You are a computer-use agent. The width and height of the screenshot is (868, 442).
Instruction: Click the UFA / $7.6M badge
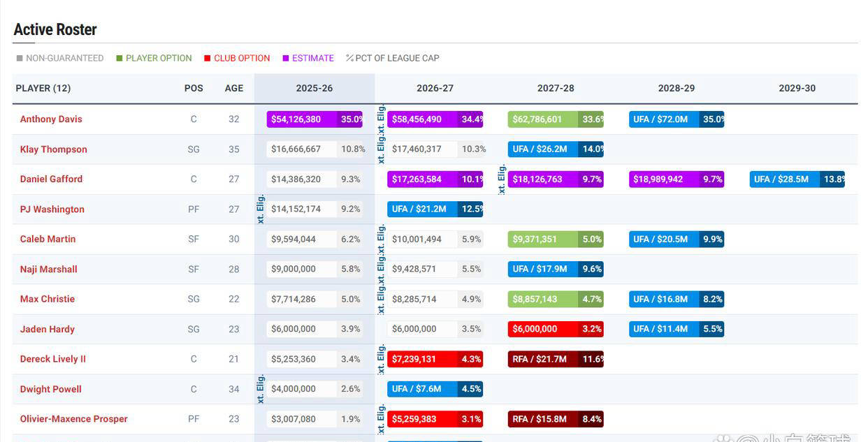click(x=435, y=390)
